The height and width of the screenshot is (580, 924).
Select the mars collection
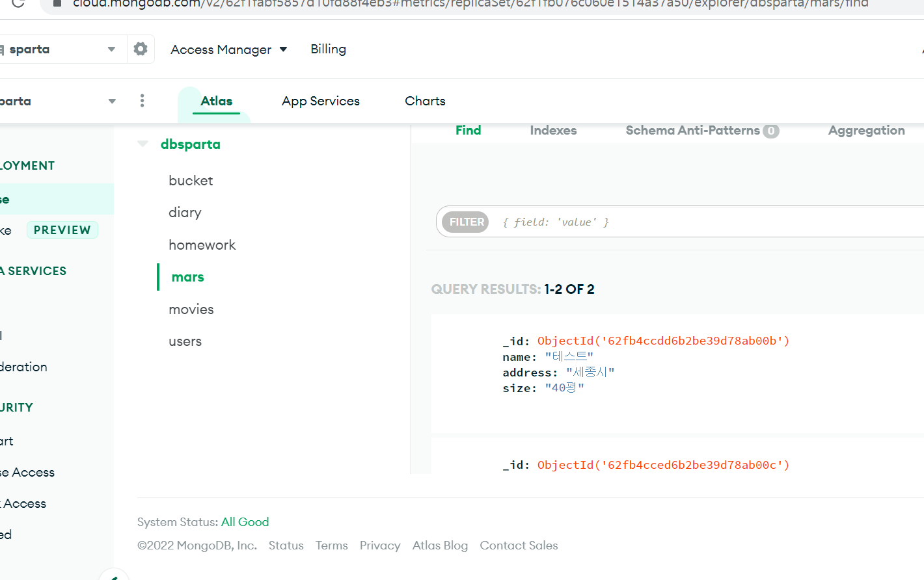click(x=188, y=277)
